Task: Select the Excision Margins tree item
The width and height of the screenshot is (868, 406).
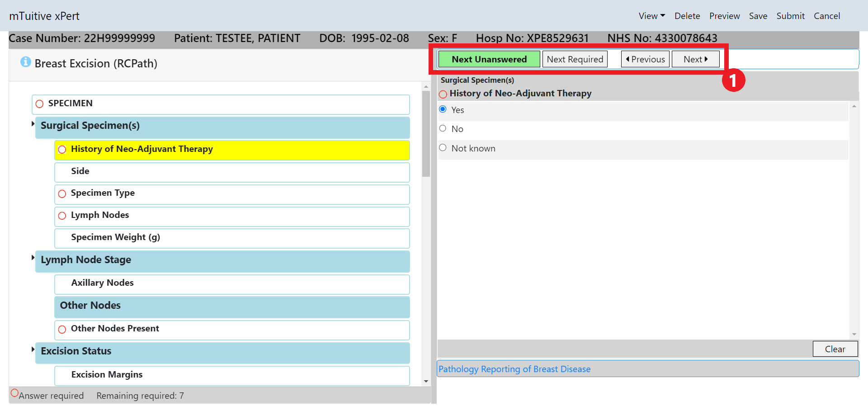Action: (232, 376)
